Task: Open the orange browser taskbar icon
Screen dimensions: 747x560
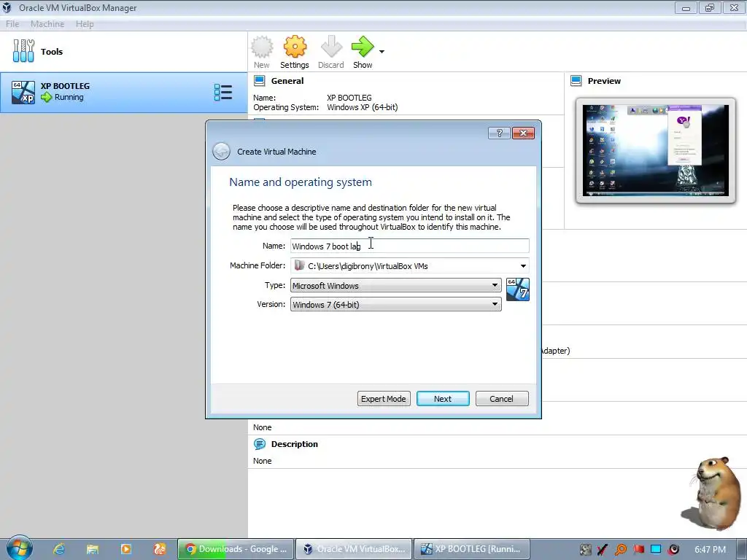Action: coord(160,549)
